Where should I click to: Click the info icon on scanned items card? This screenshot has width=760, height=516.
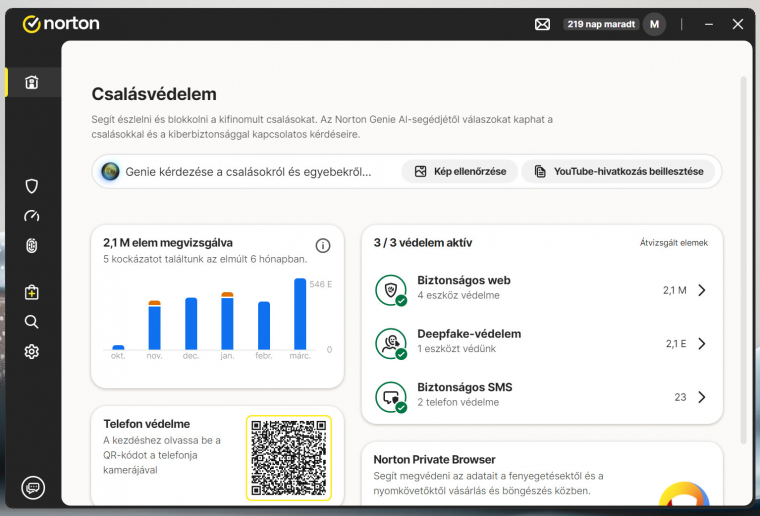323,246
